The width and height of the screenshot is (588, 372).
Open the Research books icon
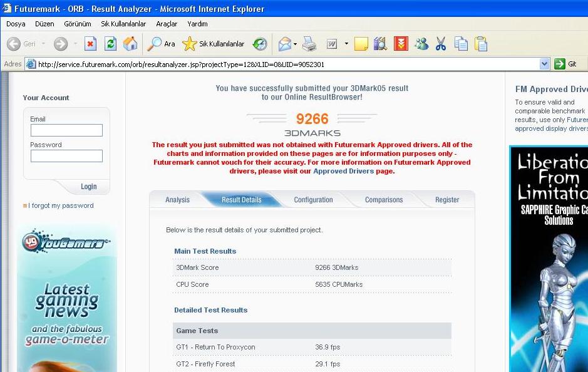pyautogui.click(x=380, y=44)
